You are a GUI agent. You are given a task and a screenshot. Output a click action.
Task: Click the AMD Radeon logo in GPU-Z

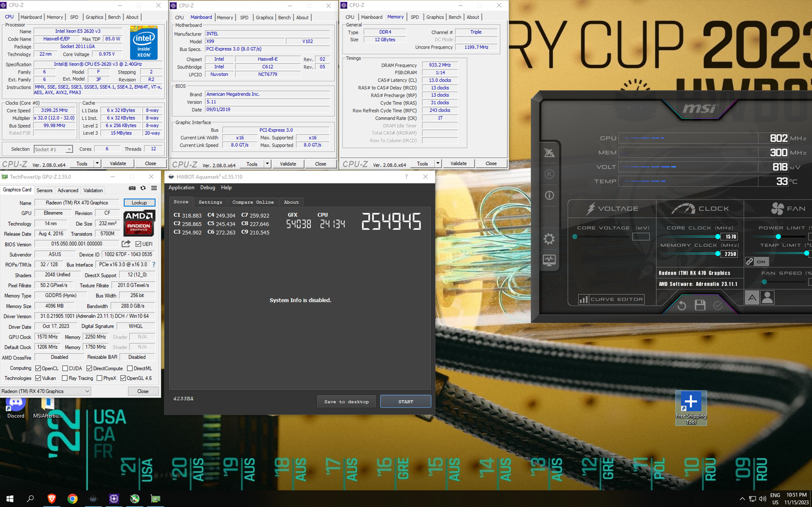pos(139,223)
